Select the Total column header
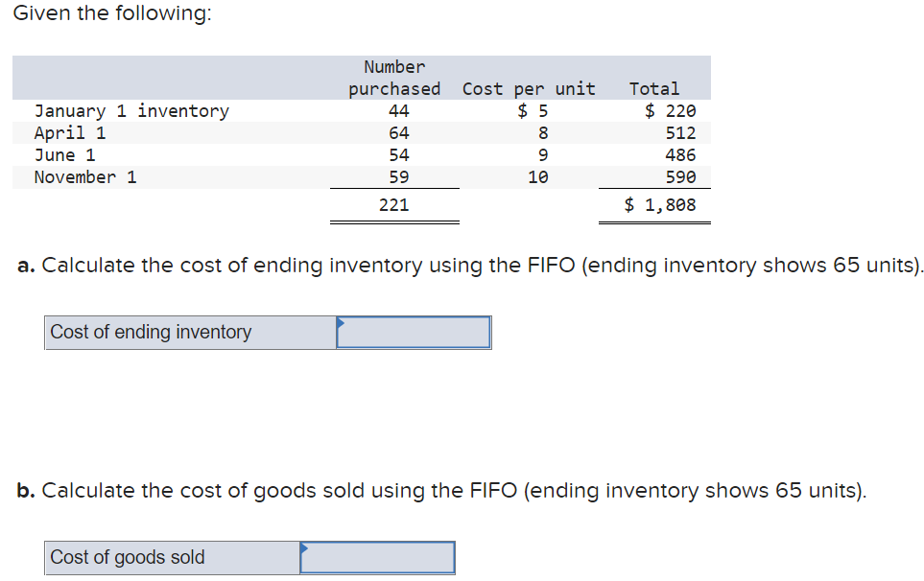924x581 pixels. [653, 88]
